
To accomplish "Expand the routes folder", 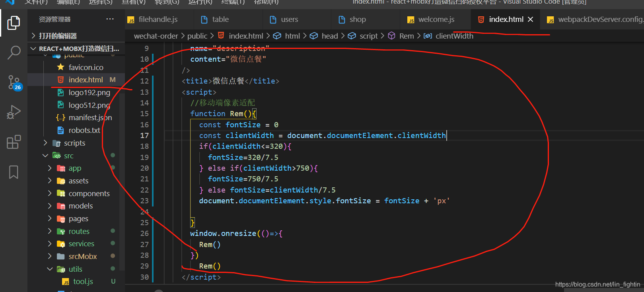I will pos(79,231).
